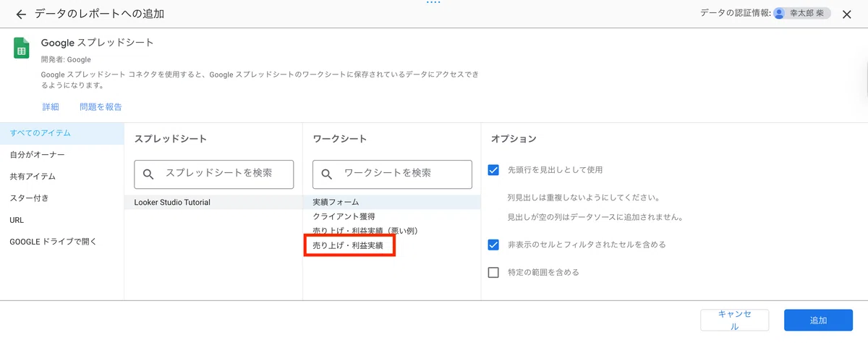
Task: Focus the スプレッドシートを検索 field
Action: (x=213, y=174)
